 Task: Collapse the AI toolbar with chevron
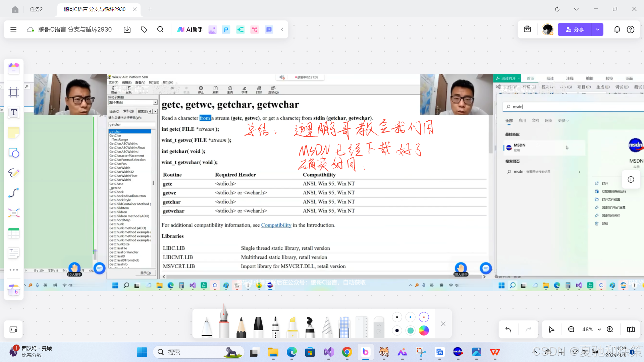tap(282, 29)
